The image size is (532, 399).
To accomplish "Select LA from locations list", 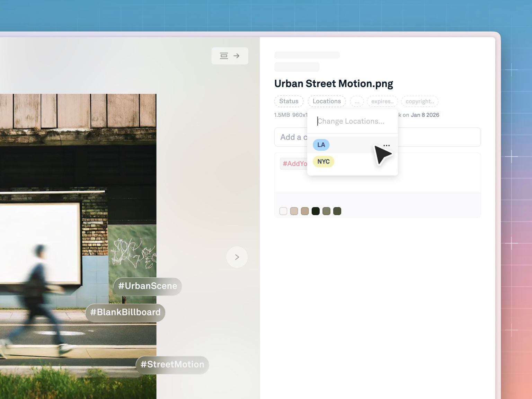I will [321, 145].
